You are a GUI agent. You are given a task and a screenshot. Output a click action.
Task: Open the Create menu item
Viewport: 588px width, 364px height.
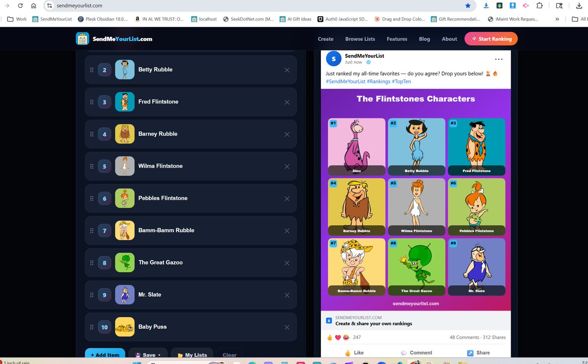click(325, 39)
